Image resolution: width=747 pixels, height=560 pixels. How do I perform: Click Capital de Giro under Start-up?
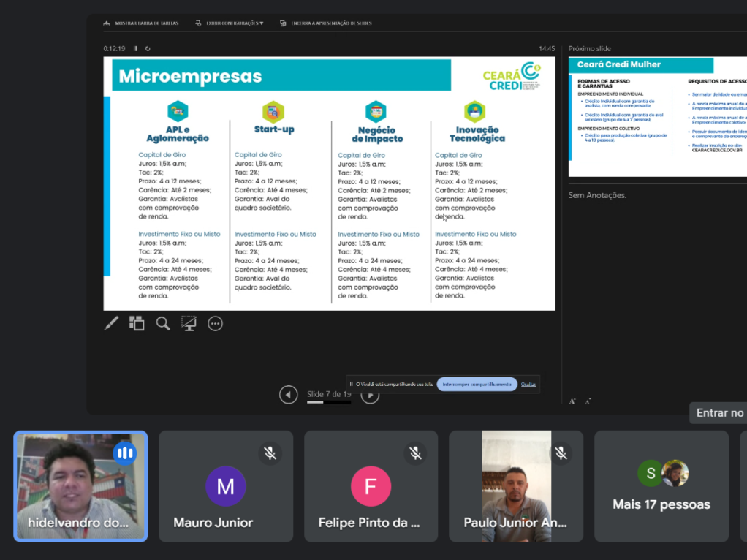pyautogui.click(x=258, y=155)
